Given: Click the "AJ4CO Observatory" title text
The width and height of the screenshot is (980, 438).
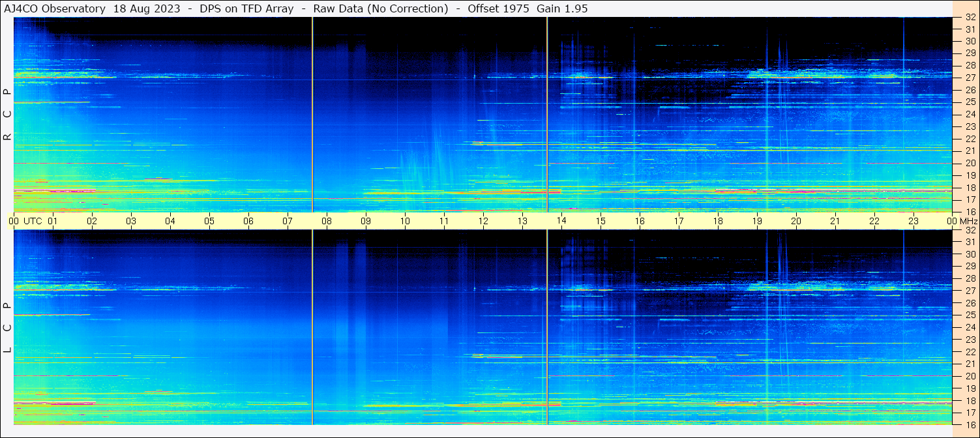Looking at the screenshot, I should (55, 9).
